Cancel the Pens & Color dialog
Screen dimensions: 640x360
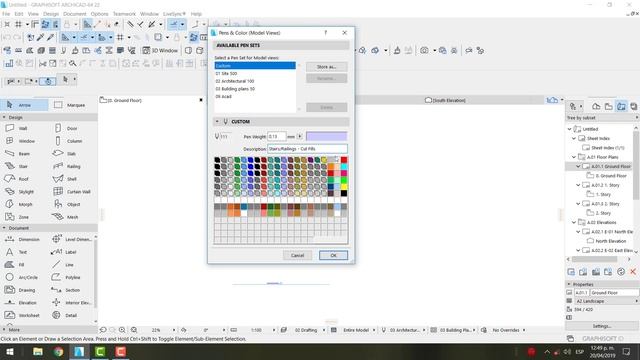[298, 255]
